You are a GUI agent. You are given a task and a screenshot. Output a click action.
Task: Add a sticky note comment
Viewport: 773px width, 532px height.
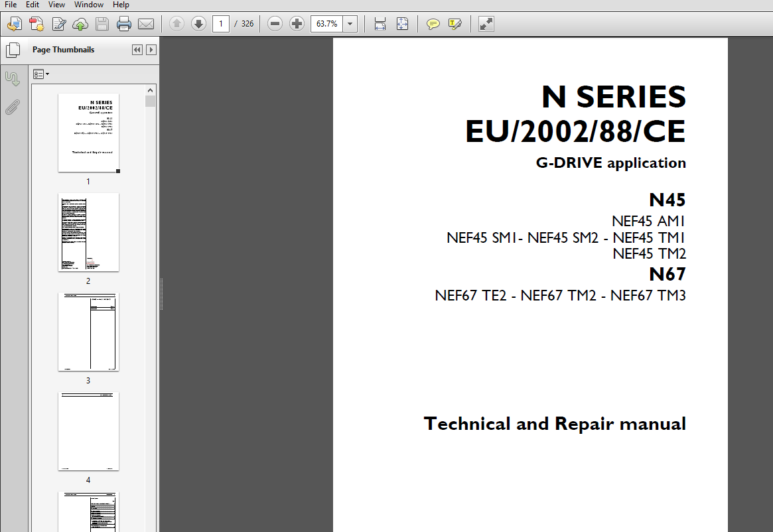point(433,24)
